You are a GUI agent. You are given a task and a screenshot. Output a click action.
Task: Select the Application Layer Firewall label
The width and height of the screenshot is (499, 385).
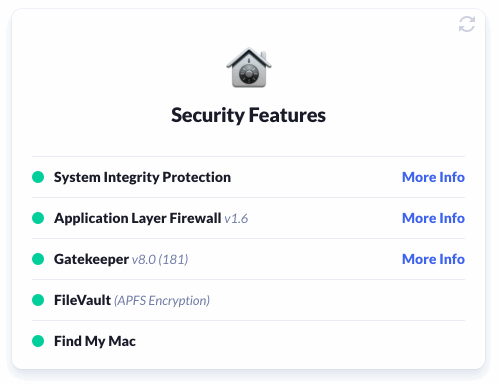click(x=138, y=218)
